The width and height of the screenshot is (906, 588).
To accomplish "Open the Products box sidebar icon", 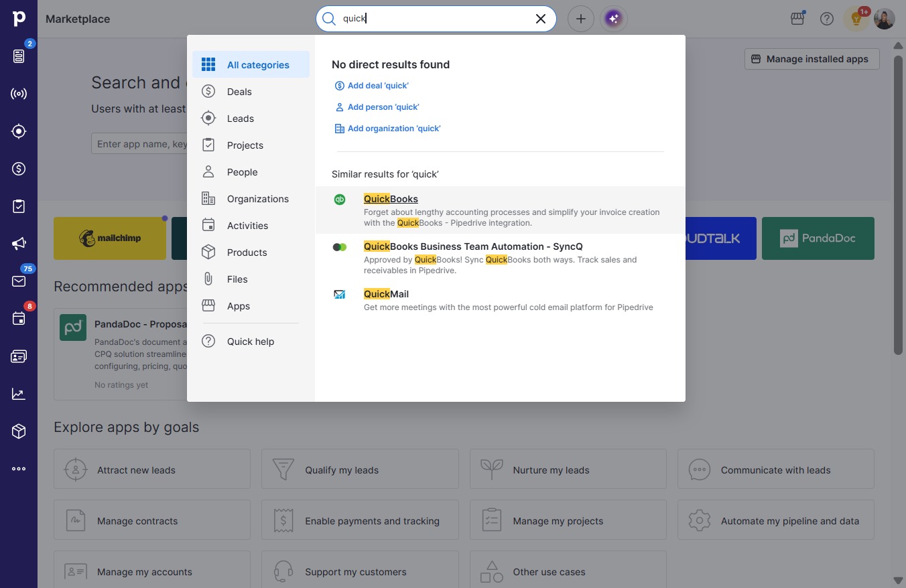I will [x=19, y=431].
